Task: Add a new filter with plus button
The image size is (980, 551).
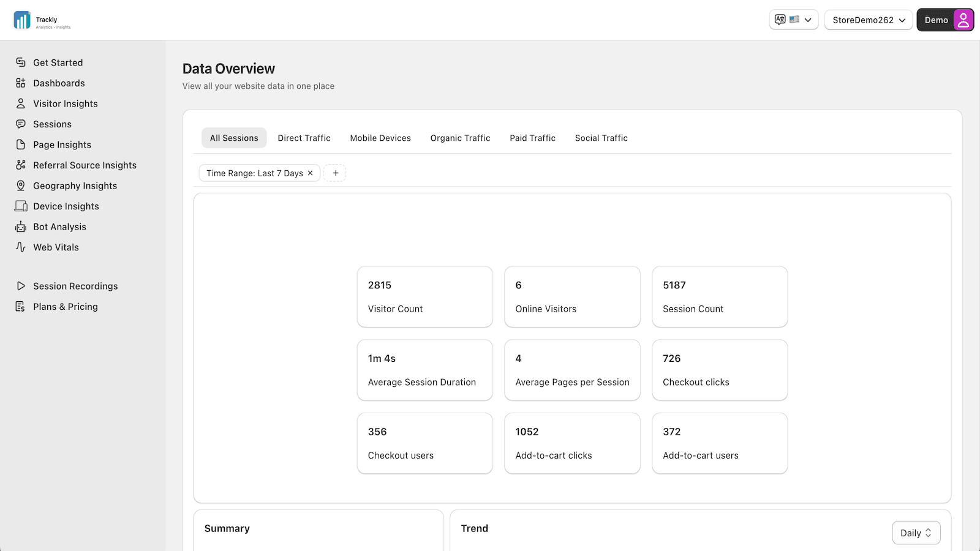Action: pos(335,173)
